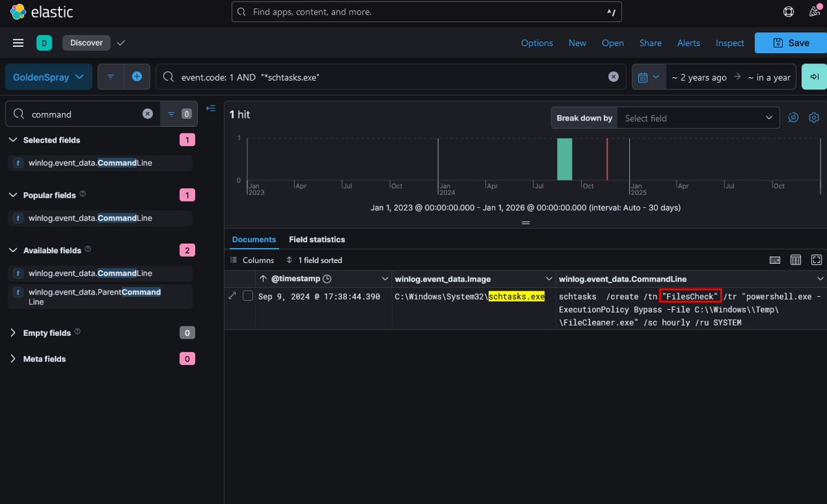Clear the query bar text

pos(613,76)
